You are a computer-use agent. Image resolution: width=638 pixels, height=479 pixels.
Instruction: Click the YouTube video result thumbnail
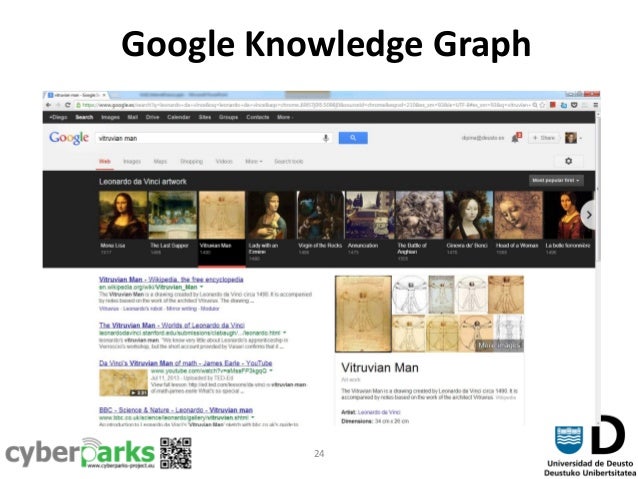point(123,383)
